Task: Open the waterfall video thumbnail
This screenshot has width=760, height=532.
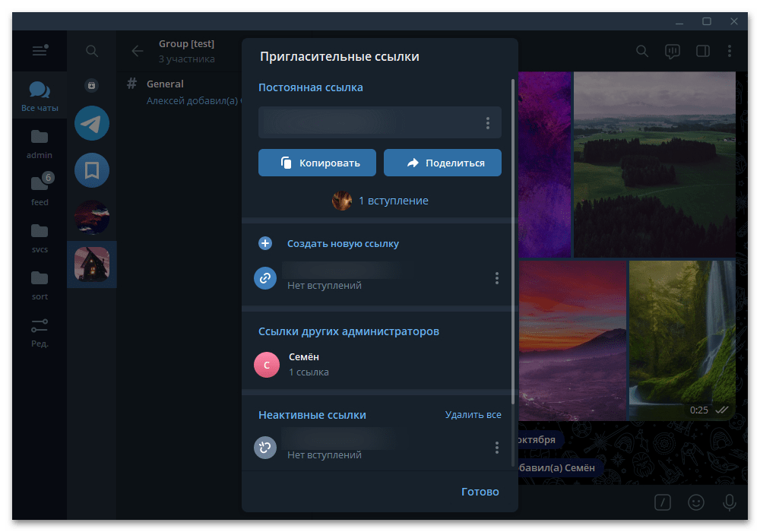Action: pyautogui.click(x=682, y=340)
